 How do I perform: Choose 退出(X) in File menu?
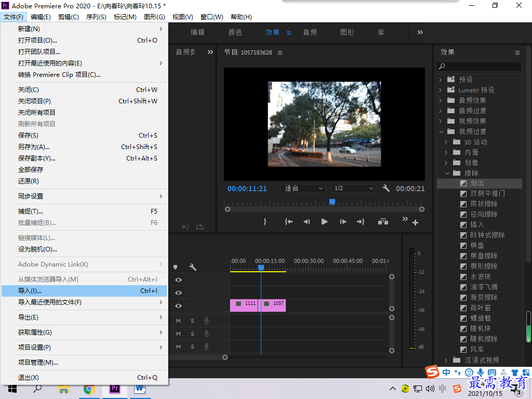[84, 378]
